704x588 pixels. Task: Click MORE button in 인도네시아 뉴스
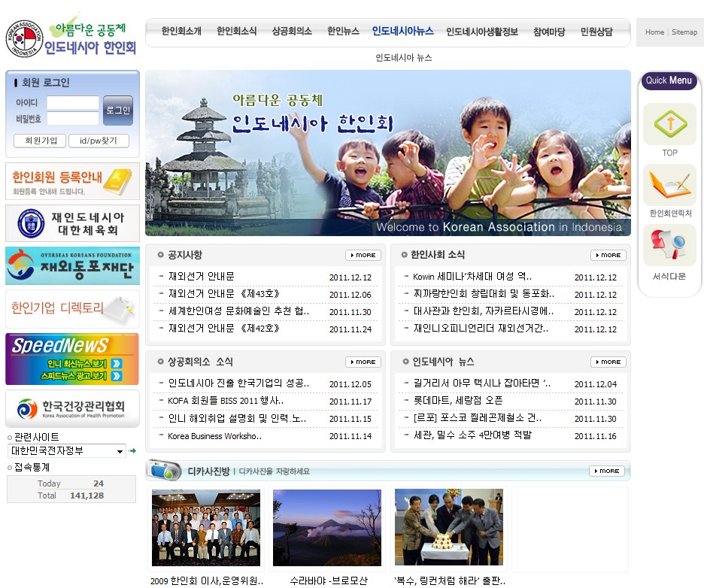click(608, 362)
